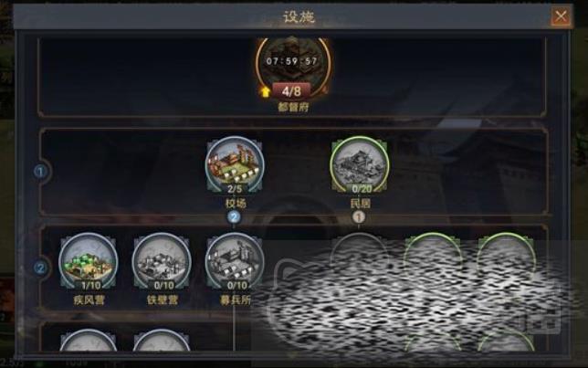This screenshot has width=588, height=368.
Task: Select the partially visible bottom-left facility icon
Action: tap(89, 341)
